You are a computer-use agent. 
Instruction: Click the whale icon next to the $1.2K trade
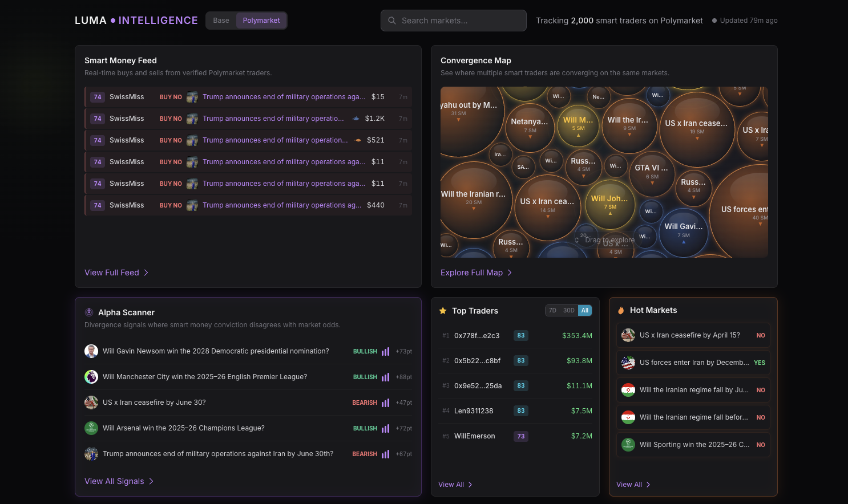(356, 119)
